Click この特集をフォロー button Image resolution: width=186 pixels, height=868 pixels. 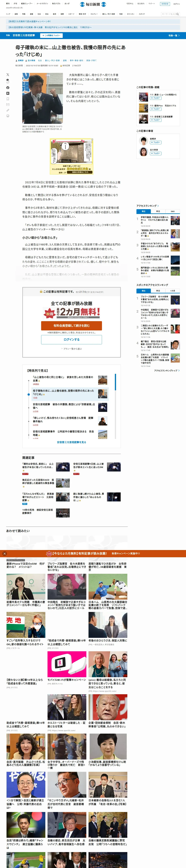click(51, 35)
